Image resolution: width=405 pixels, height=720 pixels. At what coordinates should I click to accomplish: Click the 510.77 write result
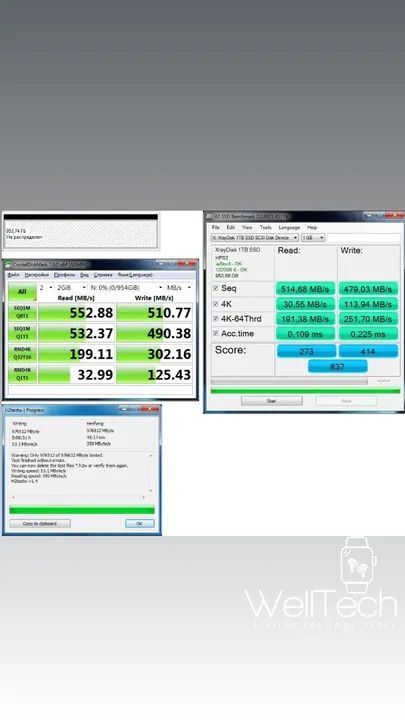click(154, 312)
